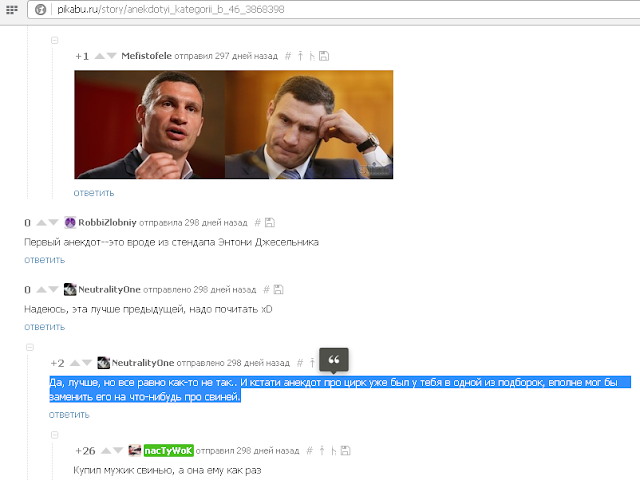
Task: Save Mefistofele's comment with the floppy icon
Action: (324, 56)
